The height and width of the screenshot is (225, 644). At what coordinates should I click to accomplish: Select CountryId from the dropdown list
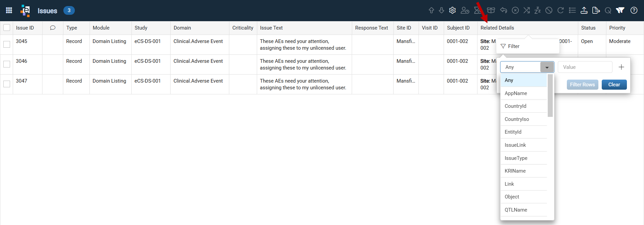(524, 106)
